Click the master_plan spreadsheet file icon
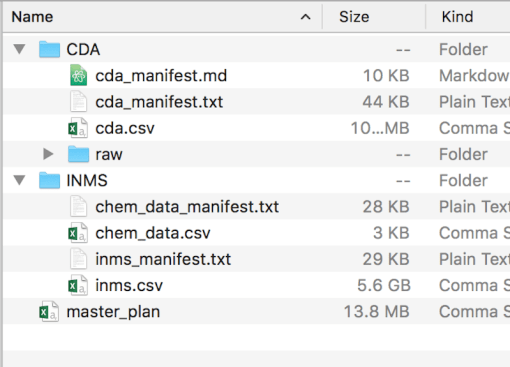 49,312
